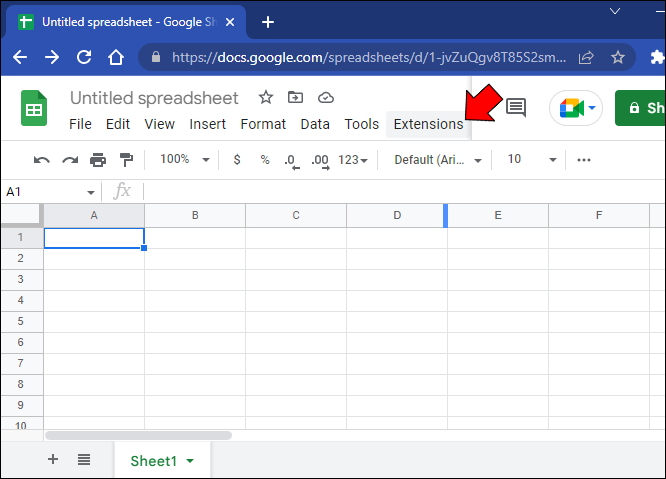Open the font size 10 dropdown
This screenshot has width=666, height=479.
pos(532,160)
